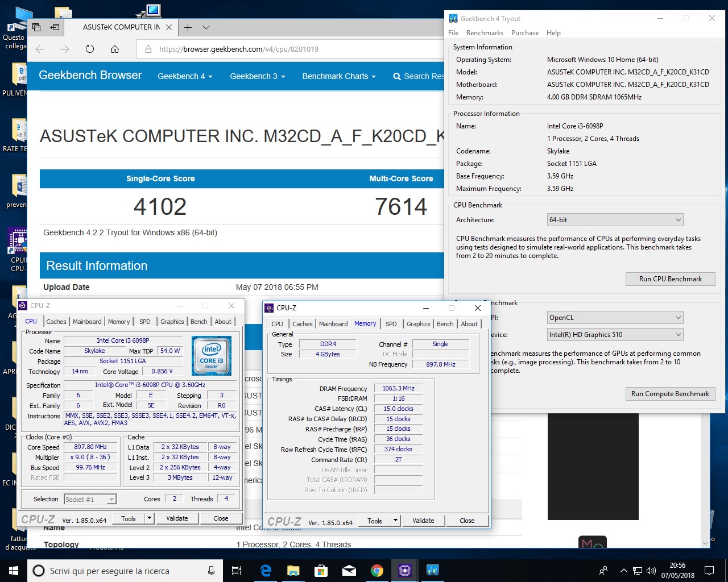Open Mail app from the taskbar
This screenshot has width=728, height=582.
pos(349,571)
